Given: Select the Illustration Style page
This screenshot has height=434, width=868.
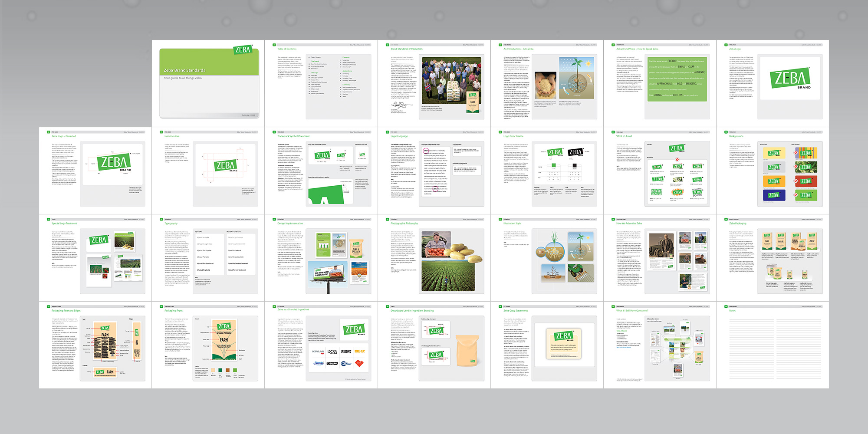Looking at the screenshot, I should tap(547, 258).
